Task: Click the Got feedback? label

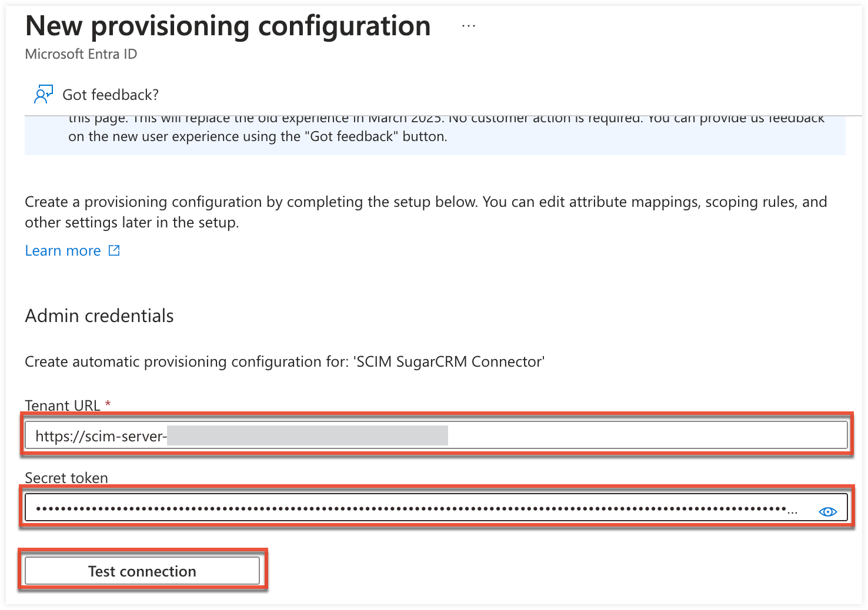Action: point(109,94)
